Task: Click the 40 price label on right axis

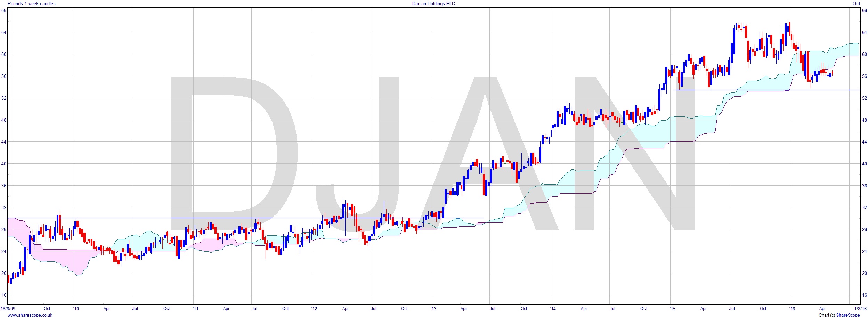Action: coord(864,164)
